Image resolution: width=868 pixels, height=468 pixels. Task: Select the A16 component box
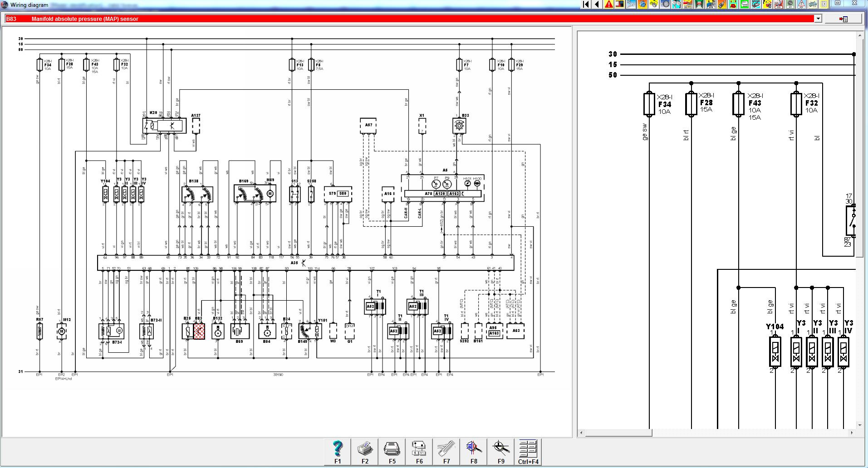388,194
